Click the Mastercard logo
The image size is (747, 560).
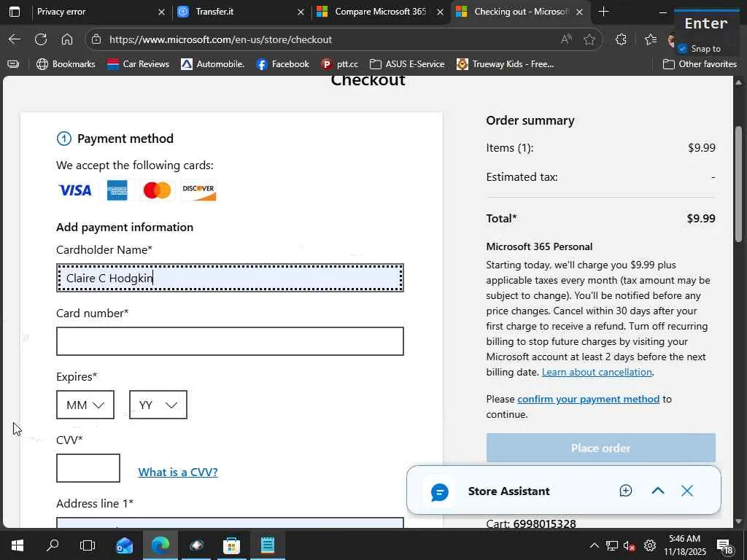(x=158, y=190)
